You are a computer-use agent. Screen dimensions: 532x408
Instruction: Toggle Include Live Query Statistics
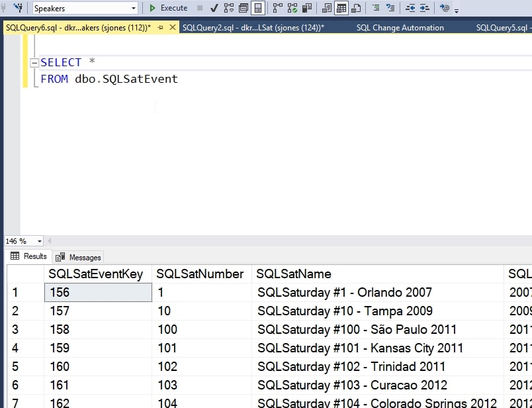click(x=292, y=8)
